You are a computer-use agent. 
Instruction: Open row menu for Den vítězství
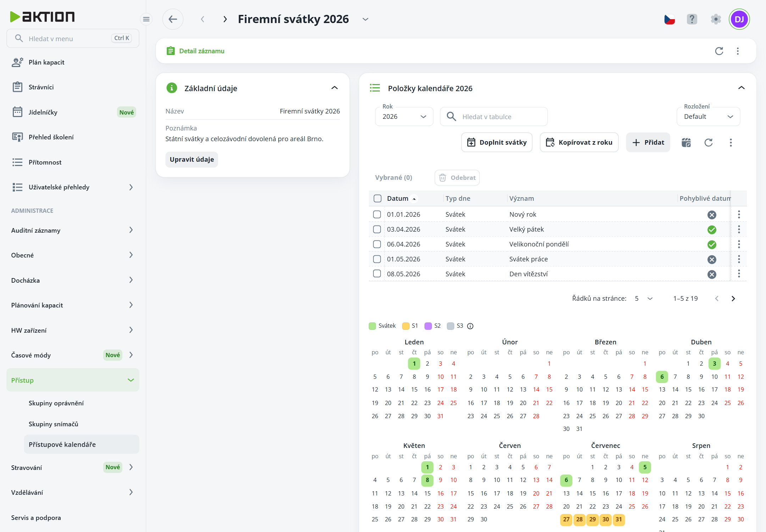(739, 274)
